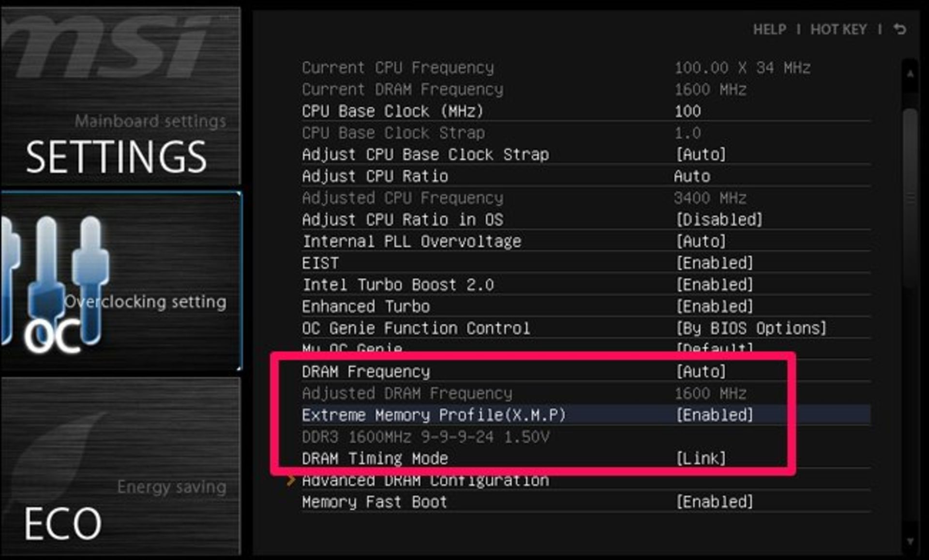Select the CPU Base Clock value field
The image size is (929, 560).
click(x=688, y=111)
